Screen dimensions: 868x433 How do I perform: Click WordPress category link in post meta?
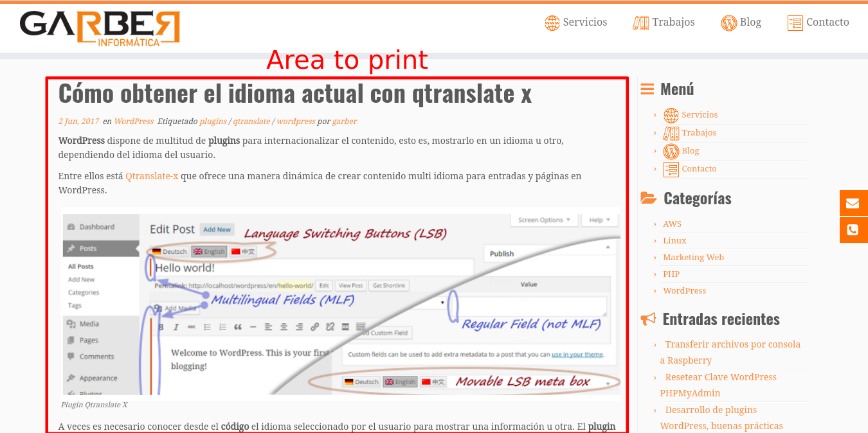[134, 121]
